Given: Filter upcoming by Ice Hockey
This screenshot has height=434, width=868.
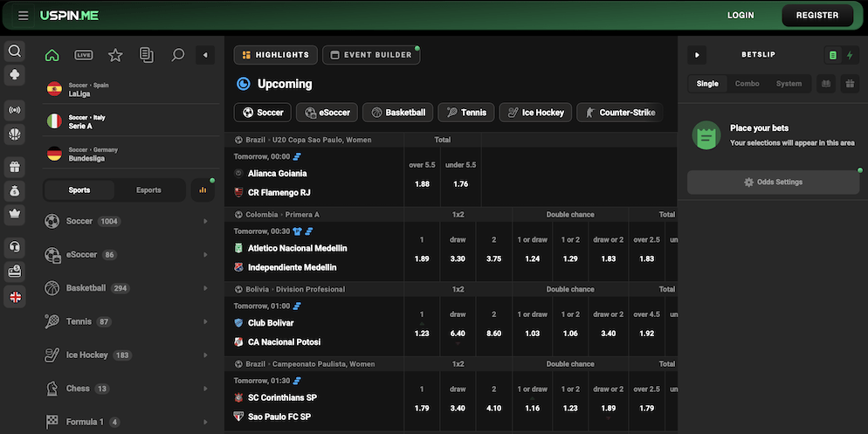Looking at the screenshot, I should point(535,113).
